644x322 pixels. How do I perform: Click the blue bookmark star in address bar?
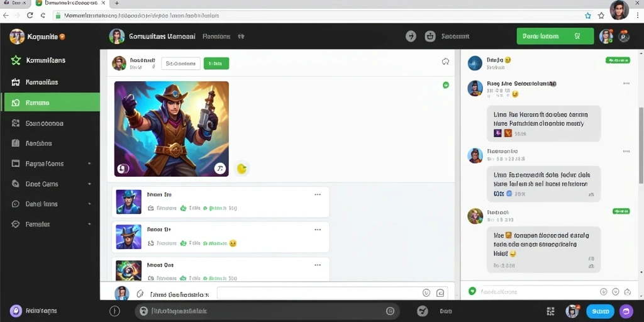(x=588, y=16)
